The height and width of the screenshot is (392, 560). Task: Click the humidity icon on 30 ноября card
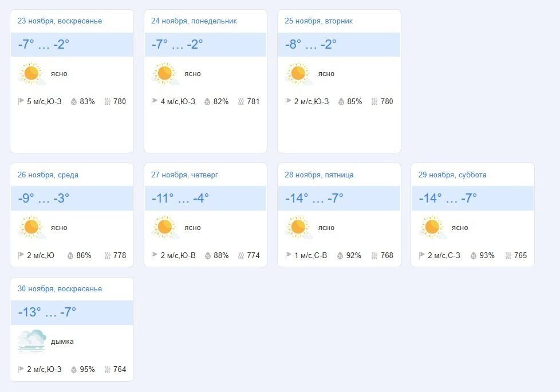click(74, 370)
